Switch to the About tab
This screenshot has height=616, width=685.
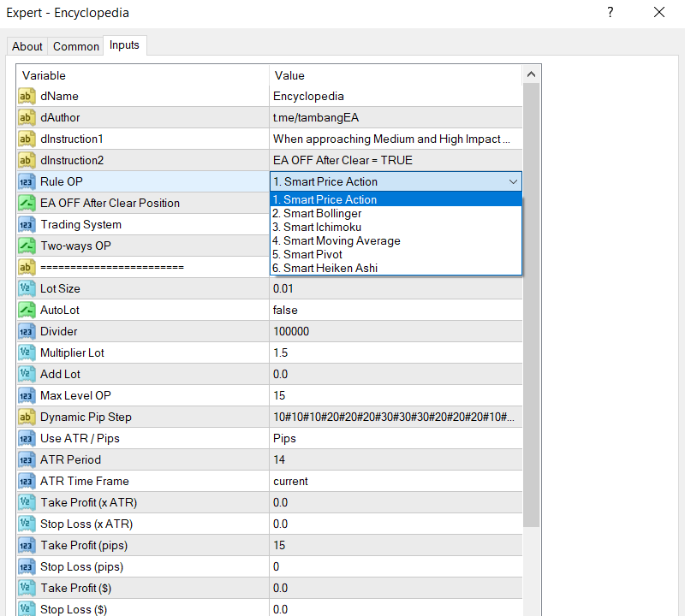point(27,46)
